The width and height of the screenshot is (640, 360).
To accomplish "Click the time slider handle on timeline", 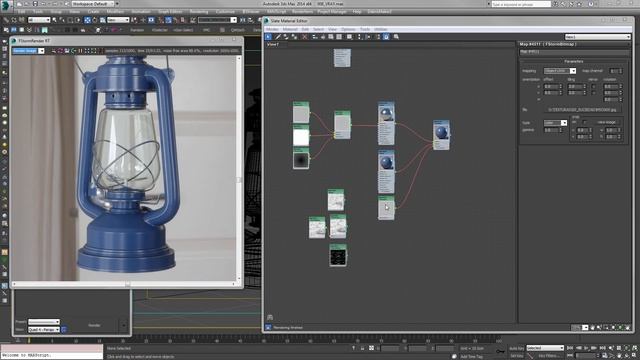I will tap(29, 340).
